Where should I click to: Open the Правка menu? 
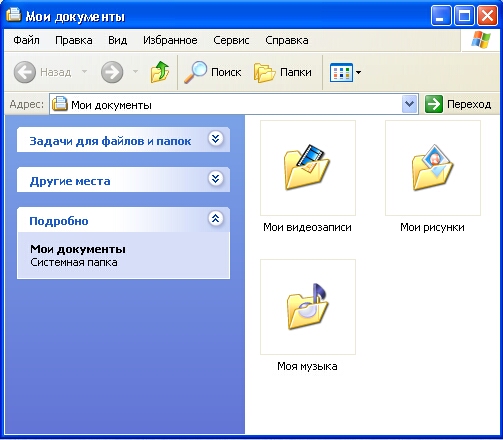(x=74, y=40)
